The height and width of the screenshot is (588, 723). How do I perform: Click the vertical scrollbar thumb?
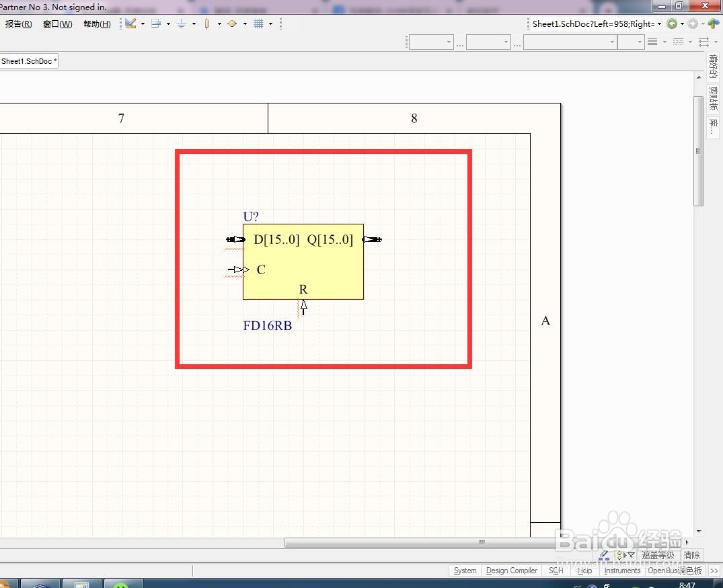(699, 151)
